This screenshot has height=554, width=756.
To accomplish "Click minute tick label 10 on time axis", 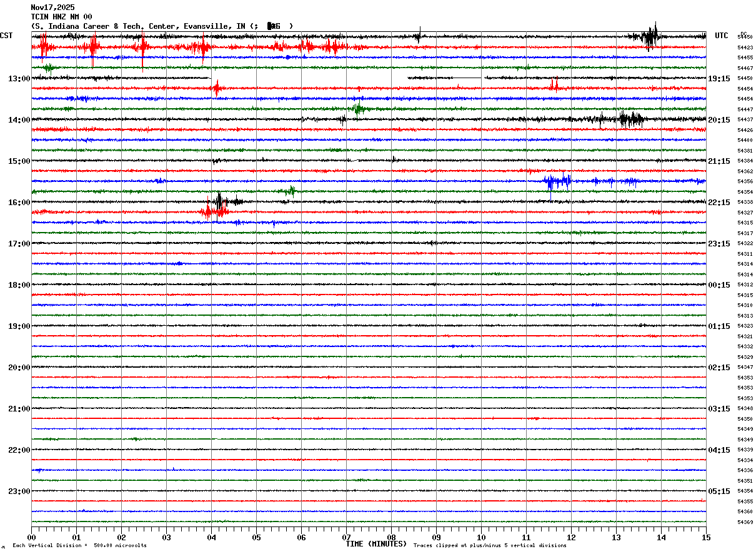I will (x=481, y=537).
